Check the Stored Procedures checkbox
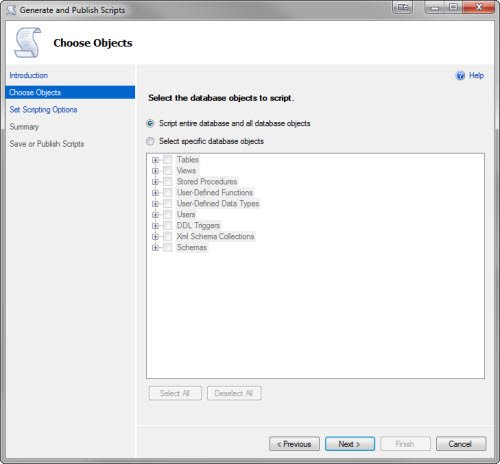Screen dimensions: 500x464 (x=168, y=182)
